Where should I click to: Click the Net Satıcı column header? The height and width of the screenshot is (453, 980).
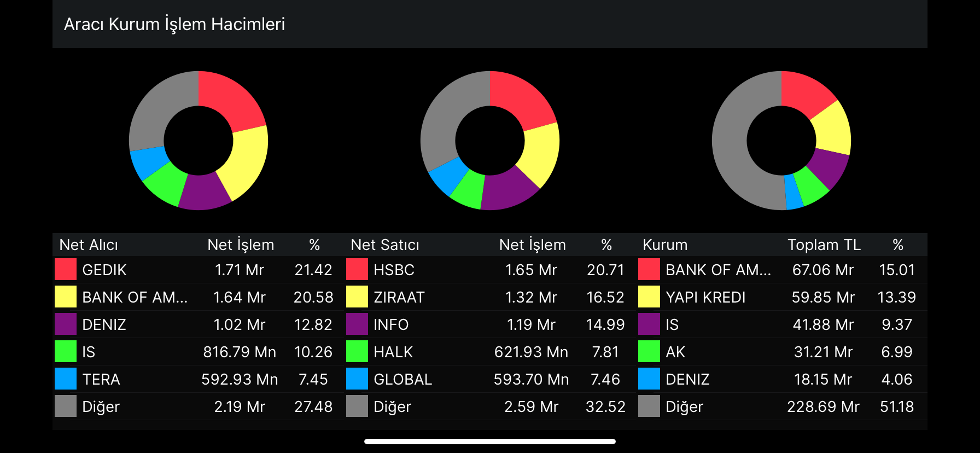pyautogui.click(x=385, y=245)
